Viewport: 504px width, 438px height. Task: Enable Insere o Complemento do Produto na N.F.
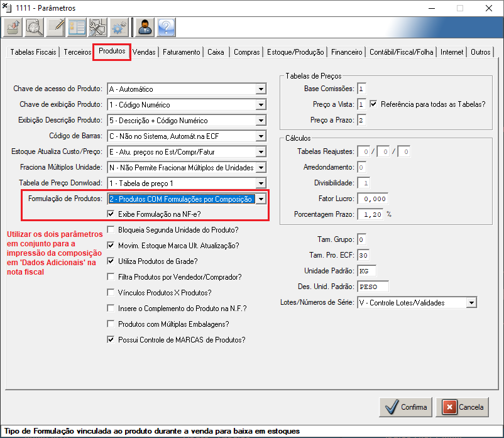(111, 309)
